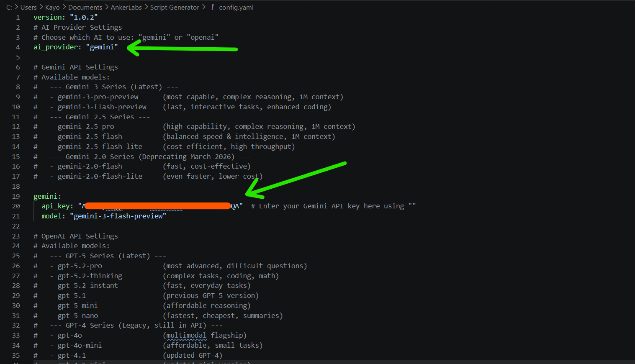Viewport: 635px width, 364px height.
Task: Click line number 4 in the gutter
Action: point(18,47)
